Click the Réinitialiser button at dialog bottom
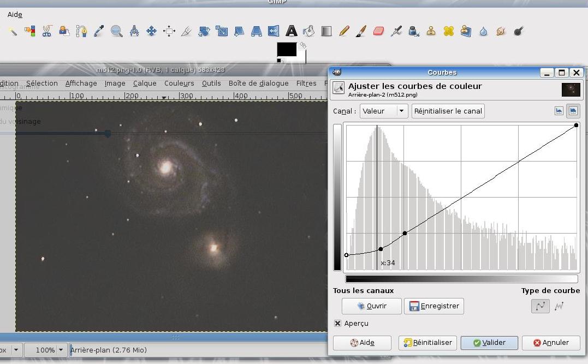Viewport: 588px width, 364px height. tap(427, 343)
